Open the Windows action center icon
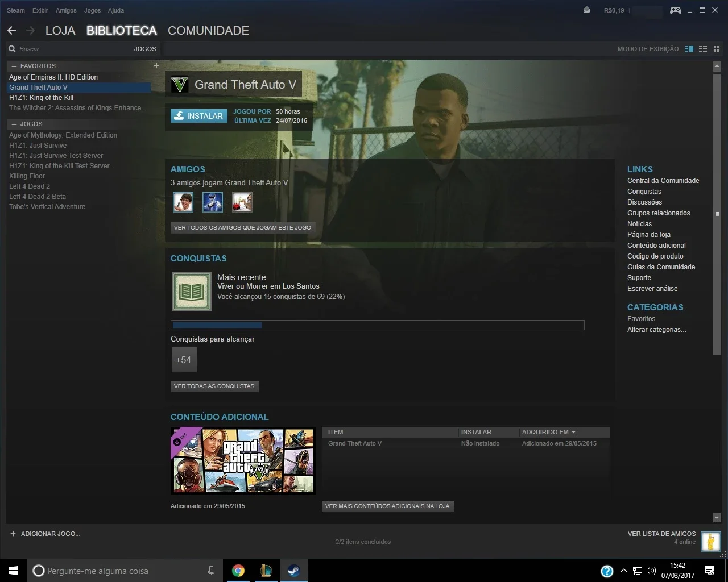The height and width of the screenshot is (582, 728). pyautogui.click(x=709, y=571)
